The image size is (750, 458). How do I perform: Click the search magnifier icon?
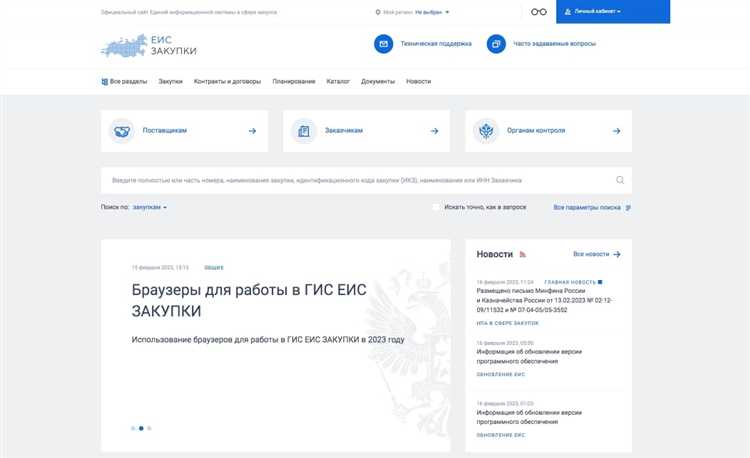click(x=620, y=180)
